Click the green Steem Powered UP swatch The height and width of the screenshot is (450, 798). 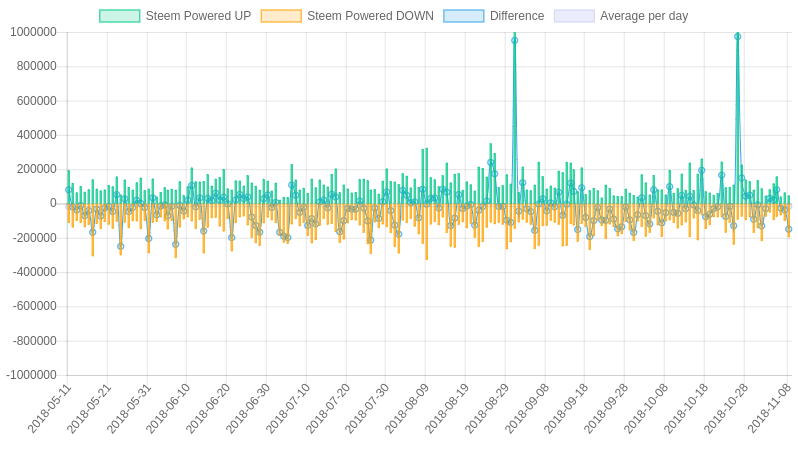click(120, 16)
